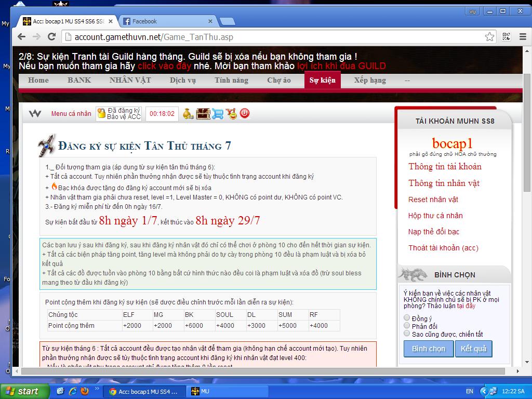Click the W logo in the personal toolbar
Screen dimensions: 532x399
[x=35, y=114]
